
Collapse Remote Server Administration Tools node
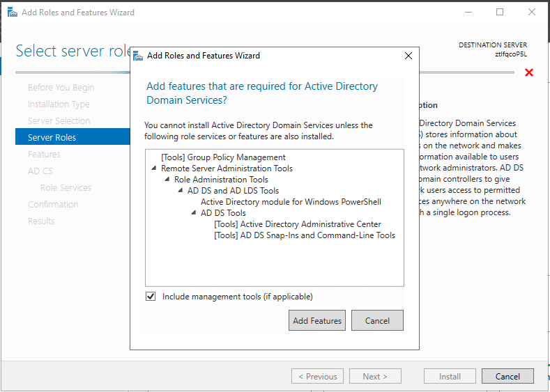click(x=154, y=168)
